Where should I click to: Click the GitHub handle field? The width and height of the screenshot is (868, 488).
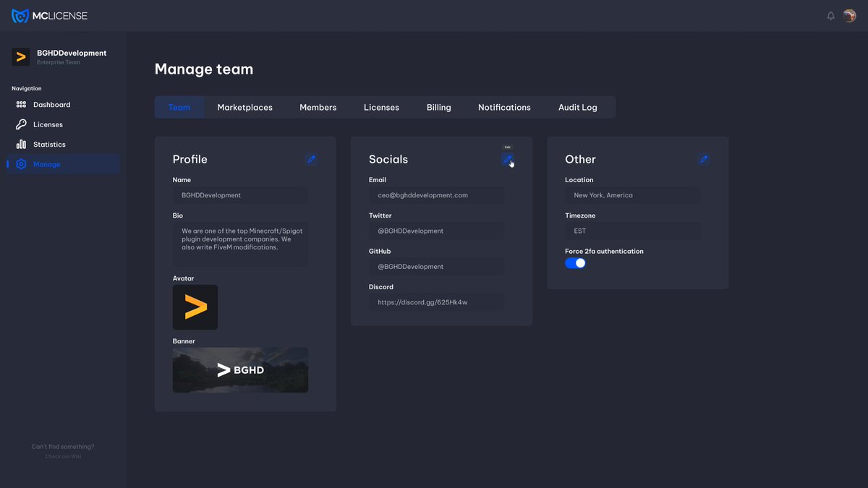(x=437, y=267)
